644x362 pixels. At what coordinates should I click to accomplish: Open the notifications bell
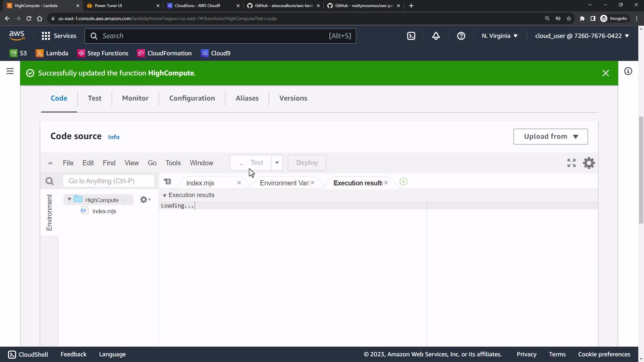pyautogui.click(x=436, y=36)
